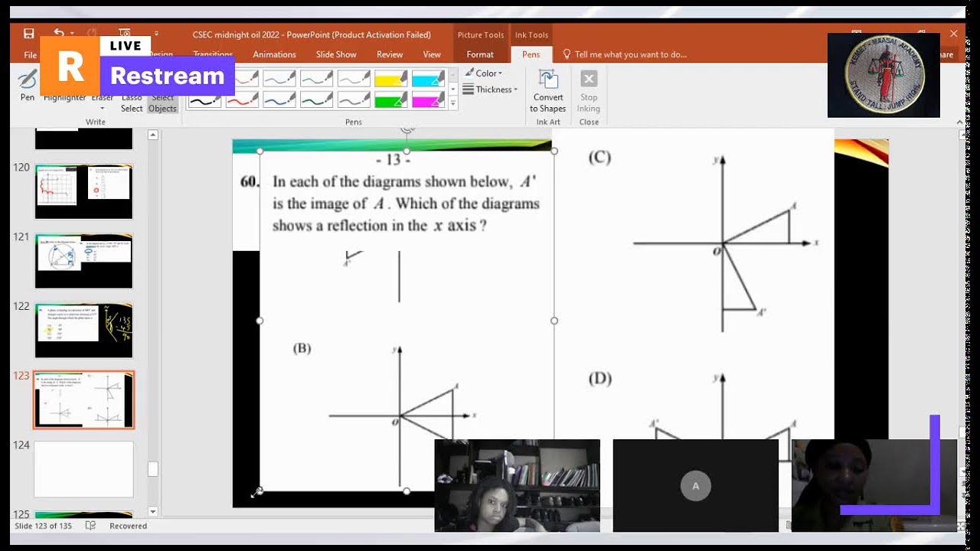Select the cyan highlighter pen
The width and height of the screenshot is (980, 551).
tap(428, 78)
